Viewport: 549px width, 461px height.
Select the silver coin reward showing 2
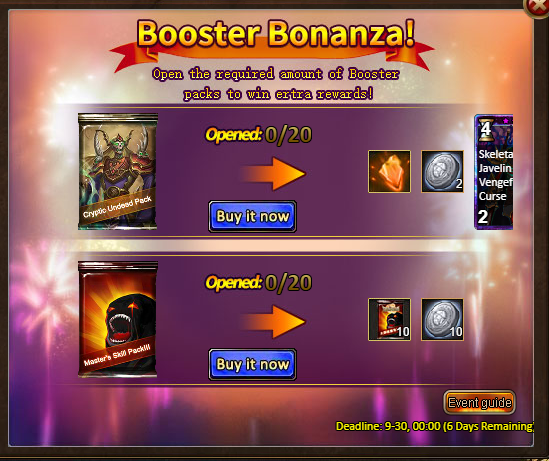click(x=442, y=172)
